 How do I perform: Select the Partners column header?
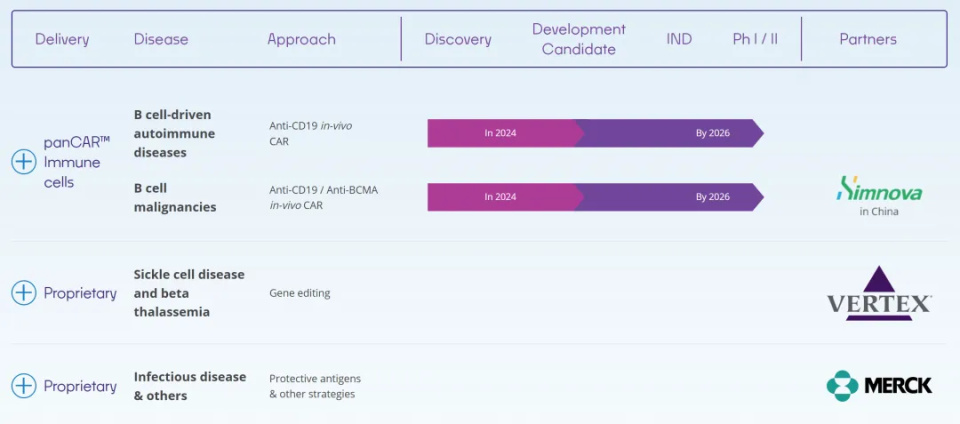pos(868,39)
